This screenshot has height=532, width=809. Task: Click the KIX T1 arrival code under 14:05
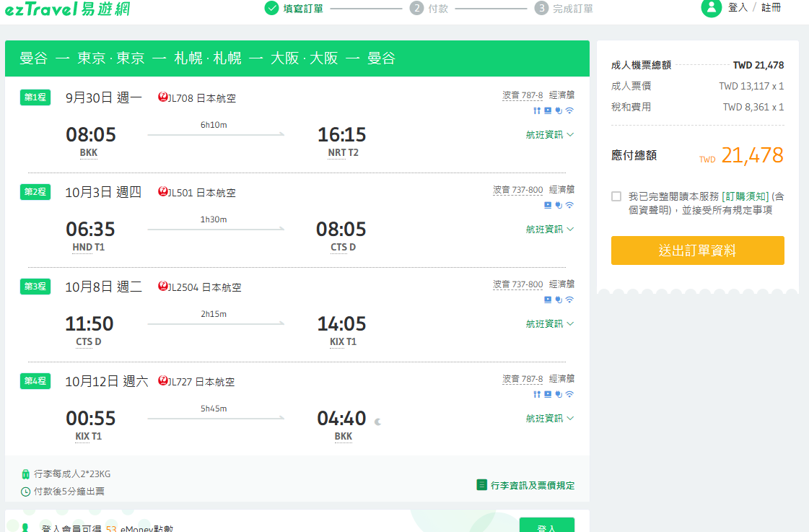click(343, 341)
